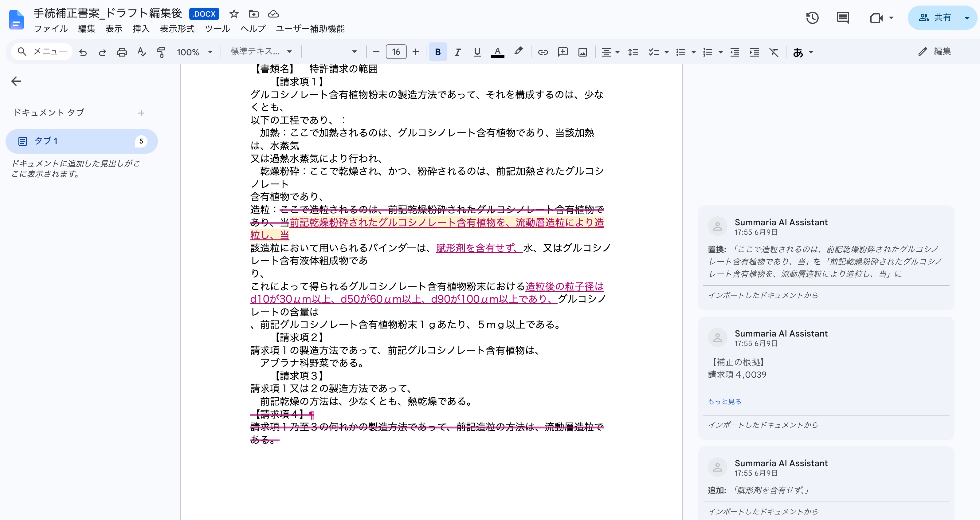
Task: Select タブ 1 in the sidebar
Action: (81, 141)
